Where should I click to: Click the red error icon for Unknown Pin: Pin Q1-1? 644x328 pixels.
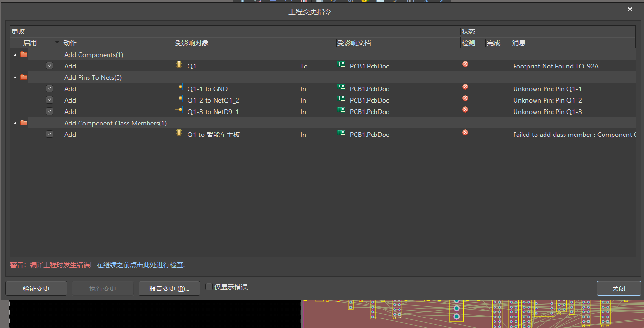pos(465,87)
